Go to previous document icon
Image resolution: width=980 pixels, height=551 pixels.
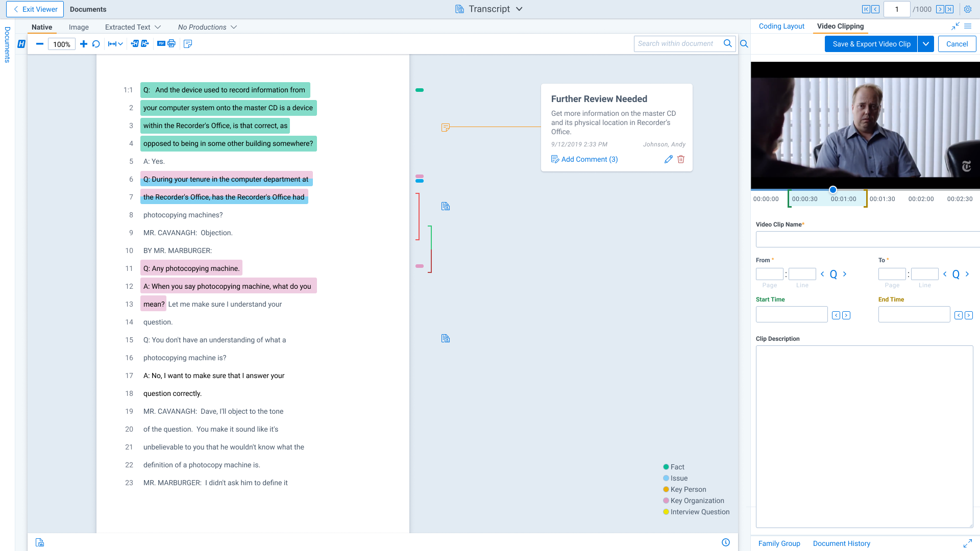click(x=876, y=9)
